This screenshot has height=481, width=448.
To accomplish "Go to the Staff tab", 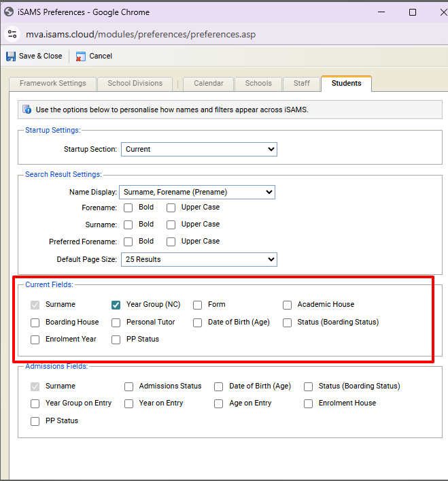I will tap(302, 84).
